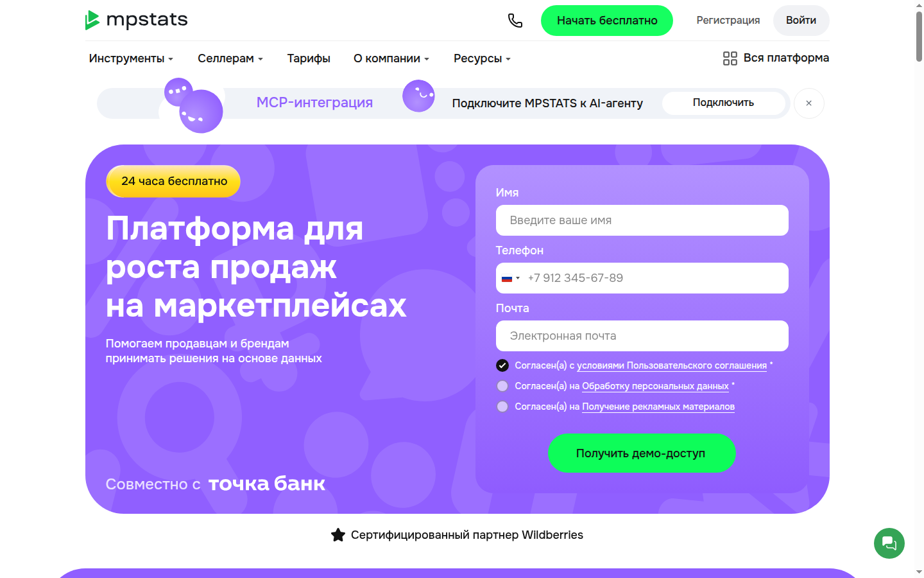Click the Подключите MPSTATS к AI-агенту text
The image size is (924, 578).
(547, 103)
